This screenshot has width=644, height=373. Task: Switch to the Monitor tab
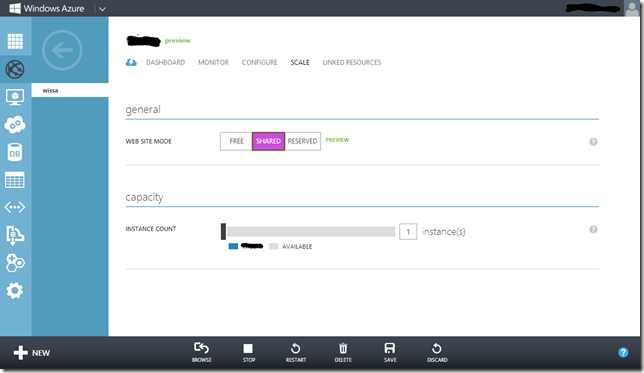214,62
